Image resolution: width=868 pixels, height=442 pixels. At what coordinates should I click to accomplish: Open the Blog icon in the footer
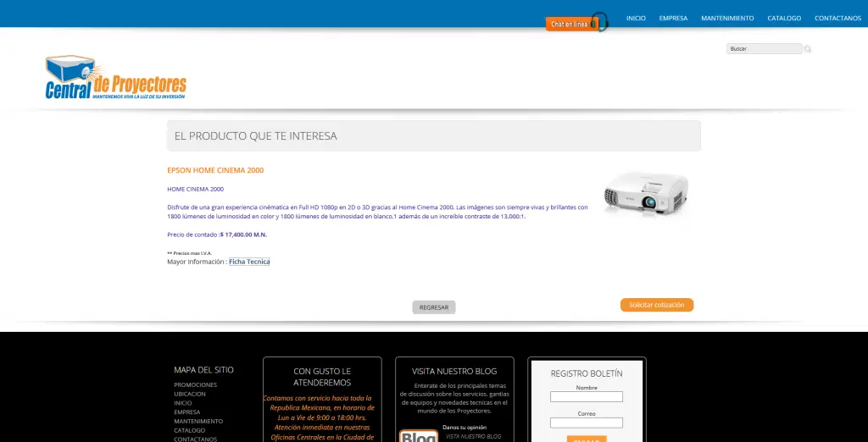coord(419,435)
